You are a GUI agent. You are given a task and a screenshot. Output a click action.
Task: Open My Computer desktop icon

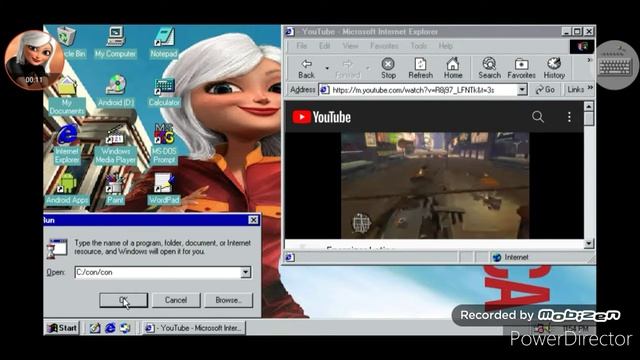click(115, 42)
